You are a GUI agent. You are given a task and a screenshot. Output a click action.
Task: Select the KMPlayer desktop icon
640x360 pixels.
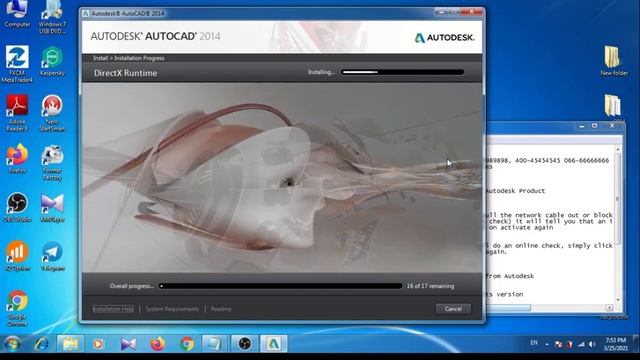(52, 207)
